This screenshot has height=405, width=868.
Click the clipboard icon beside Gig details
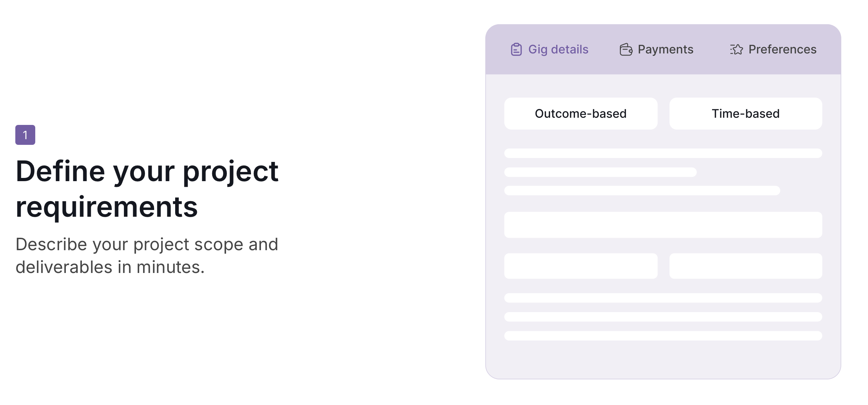(x=516, y=49)
